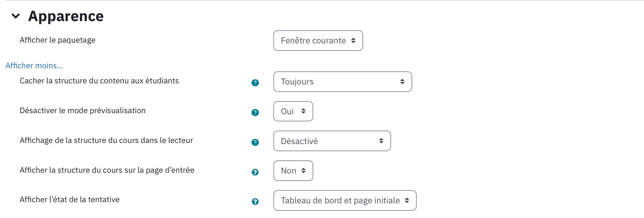Viewport: 644px width, 218px height.
Task: Open the Oui dropdown for preview mode
Action: pos(293,111)
